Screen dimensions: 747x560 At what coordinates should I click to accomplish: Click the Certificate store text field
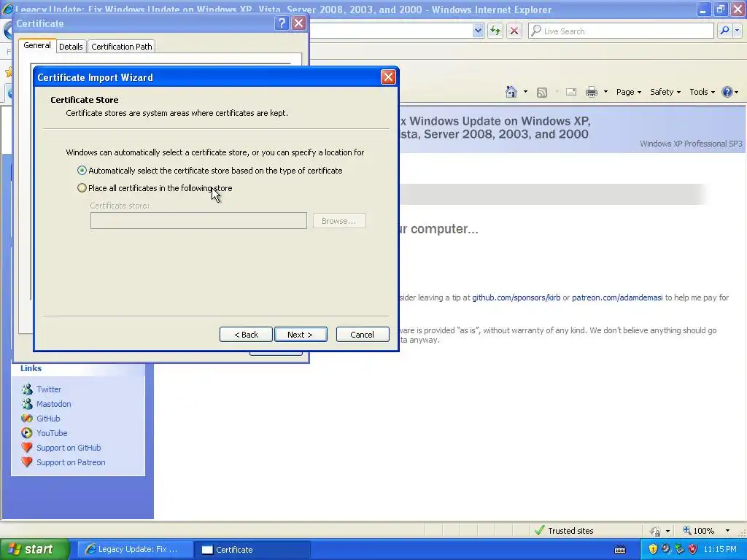198,220
